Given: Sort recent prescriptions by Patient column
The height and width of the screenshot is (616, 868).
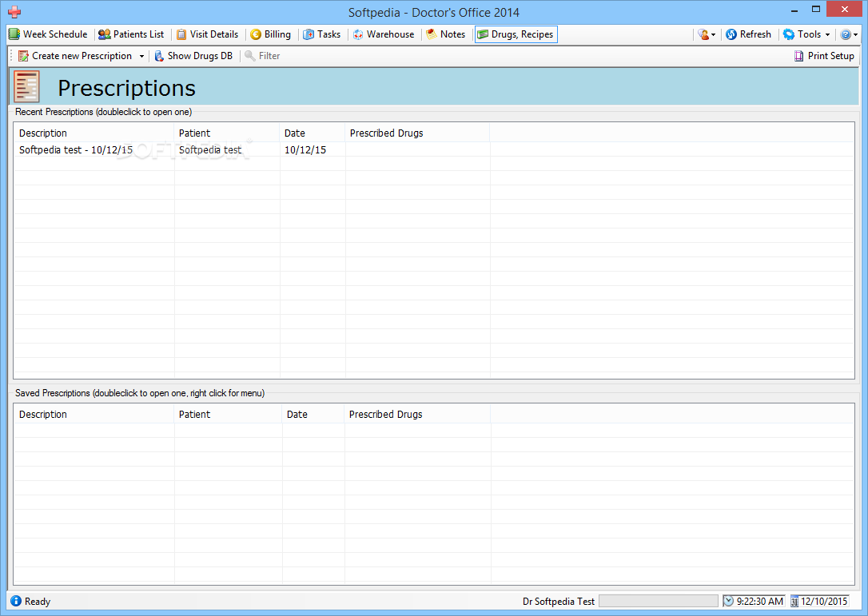Looking at the screenshot, I should [227, 133].
